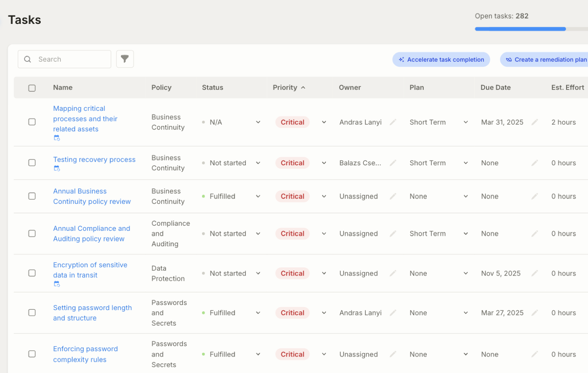The width and height of the screenshot is (588, 373).
Task: Click Accelerate task completion button
Action: (441, 60)
